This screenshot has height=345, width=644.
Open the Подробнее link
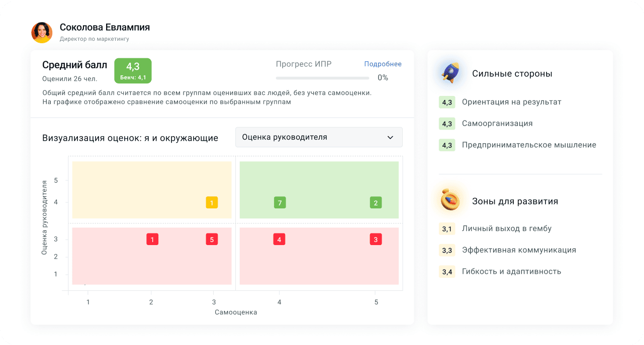click(x=383, y=64)
